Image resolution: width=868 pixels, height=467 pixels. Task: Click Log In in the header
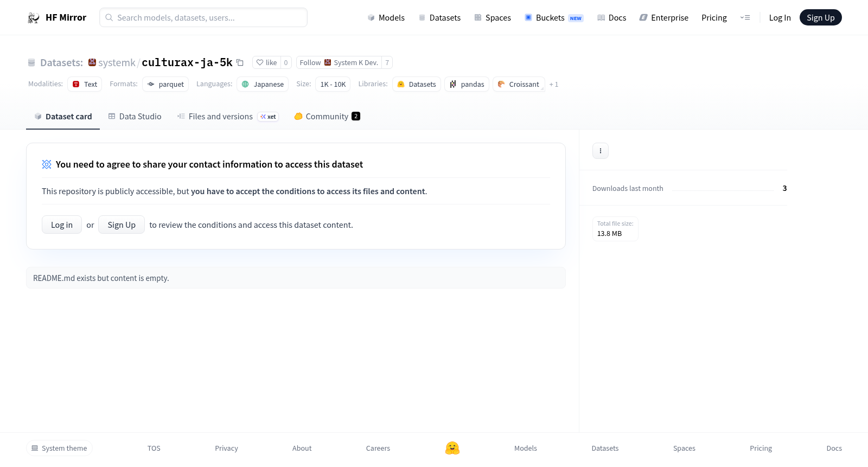[780, 17]
